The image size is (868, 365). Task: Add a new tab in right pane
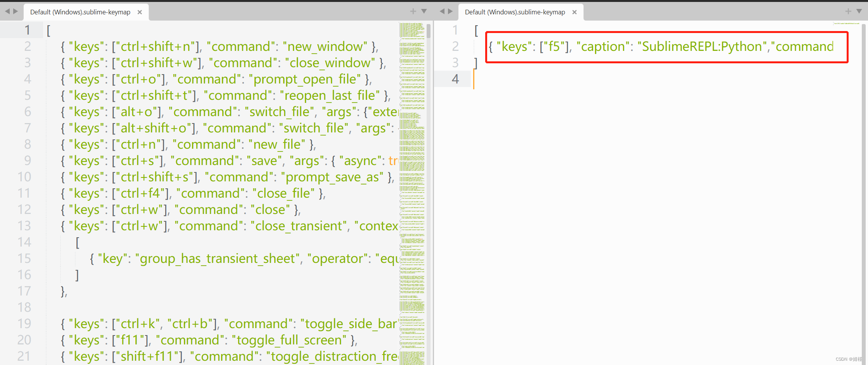[848, 12]
